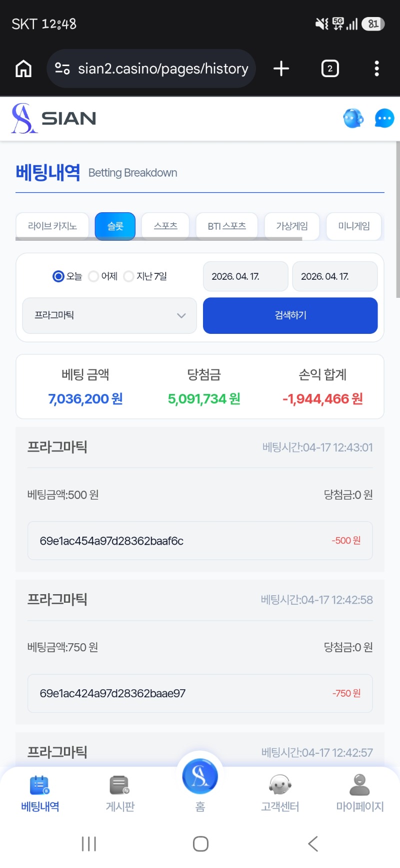Open the blue support agent icon
Screen dimensions: 400x868
tap(353, 119)
